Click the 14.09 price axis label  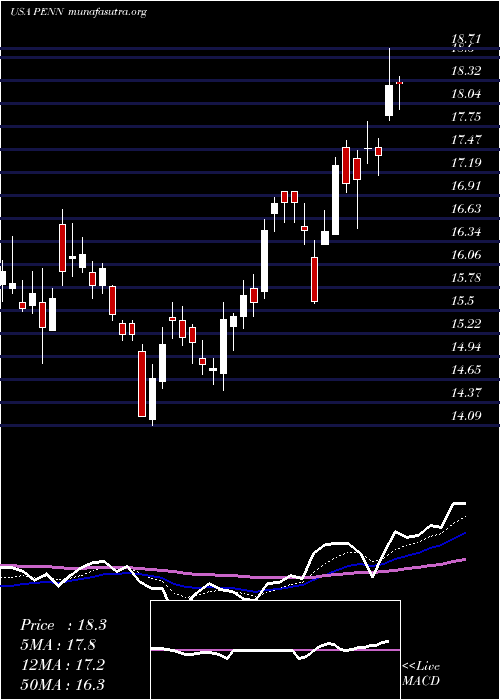(x=466, y=416)
